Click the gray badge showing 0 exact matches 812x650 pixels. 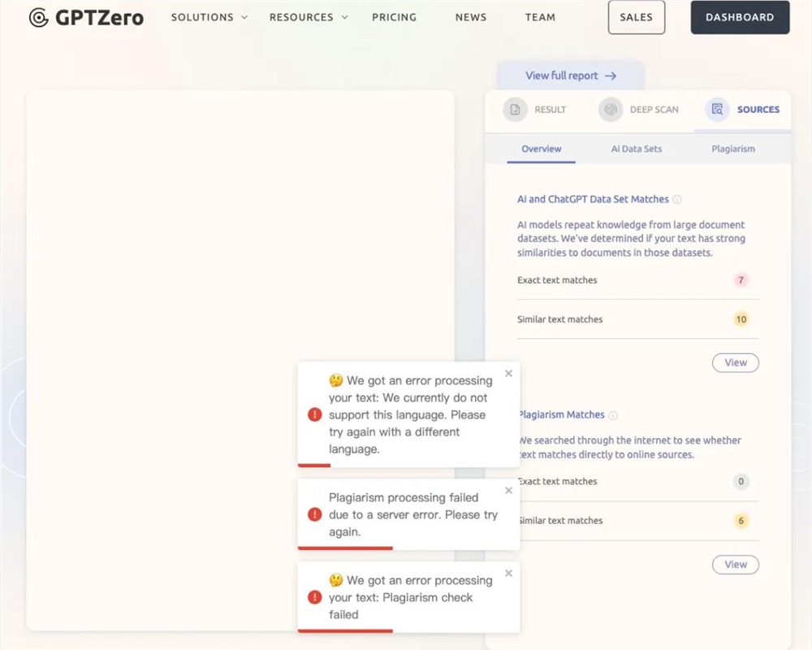(741, 482)
